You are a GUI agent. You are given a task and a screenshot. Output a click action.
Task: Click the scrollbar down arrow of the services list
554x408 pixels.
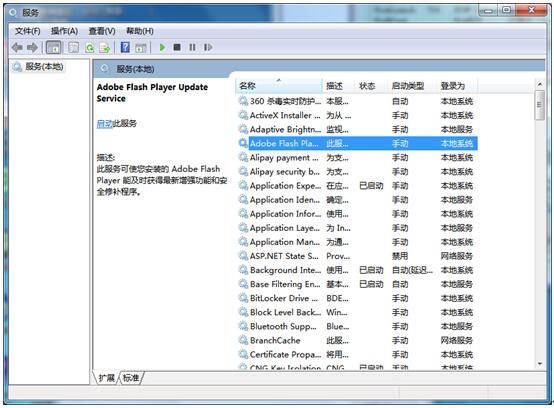pyautogui.click(x=540, y=364)
